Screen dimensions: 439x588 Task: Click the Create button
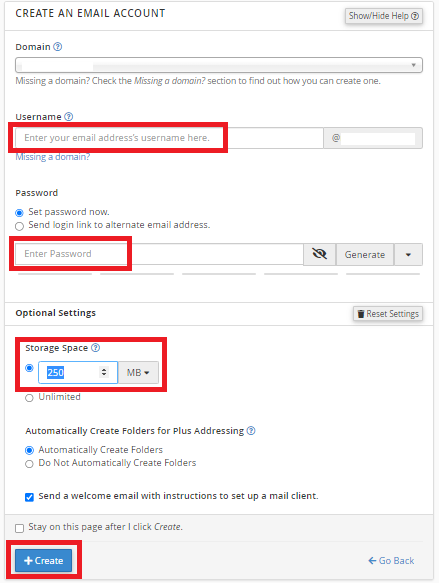[x=43, y=560]
